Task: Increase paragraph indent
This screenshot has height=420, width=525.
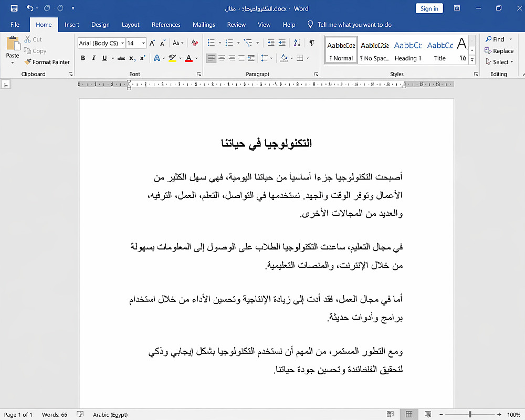Action: [282, 43]
